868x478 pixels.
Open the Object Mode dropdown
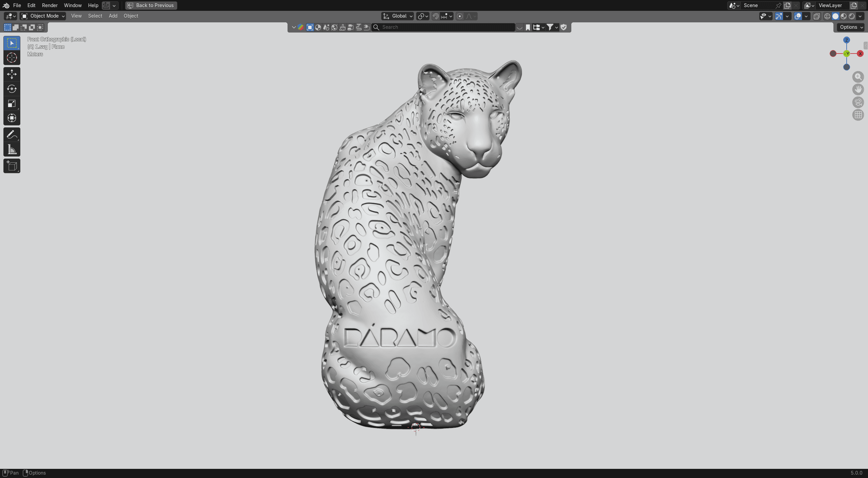(x=43, y=16)
